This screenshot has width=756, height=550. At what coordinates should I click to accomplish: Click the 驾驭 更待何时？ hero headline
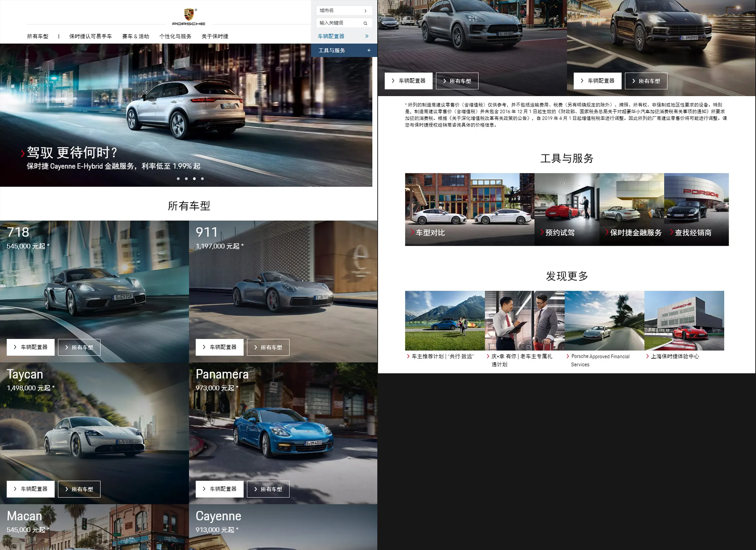72,153
